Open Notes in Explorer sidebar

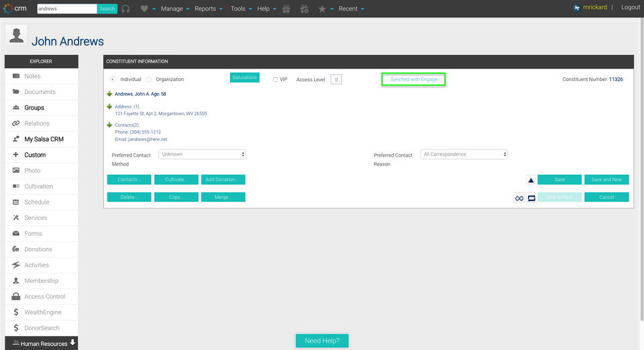pyautogui.click(x=42, y=76)
